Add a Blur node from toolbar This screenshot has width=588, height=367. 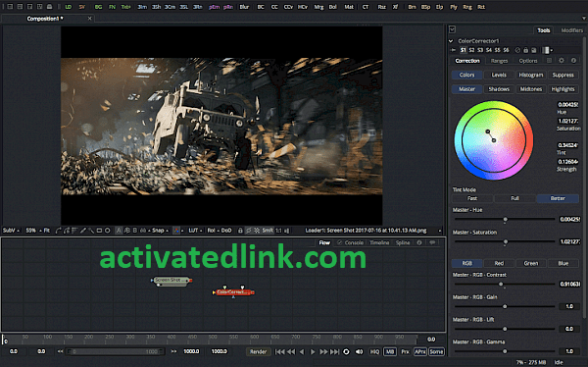(244, 7)
